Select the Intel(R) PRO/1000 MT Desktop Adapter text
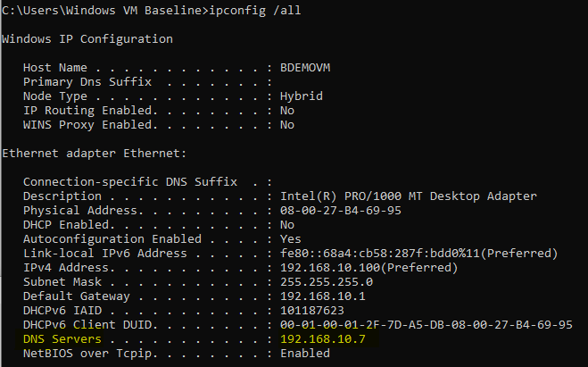Viewport: 588px width, 367px height. pyautogui.click(x=409, y=196)
